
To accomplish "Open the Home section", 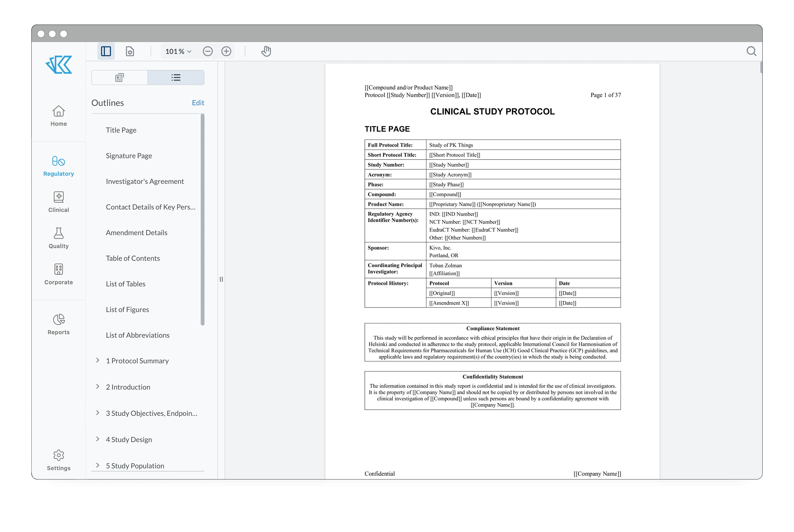I will click(58, 116).
